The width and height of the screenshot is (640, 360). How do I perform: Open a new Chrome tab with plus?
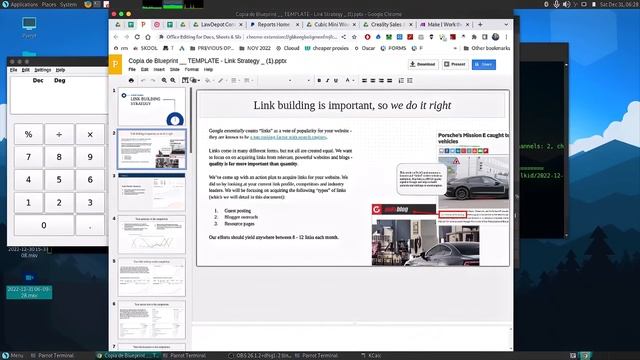coord(480,24)
